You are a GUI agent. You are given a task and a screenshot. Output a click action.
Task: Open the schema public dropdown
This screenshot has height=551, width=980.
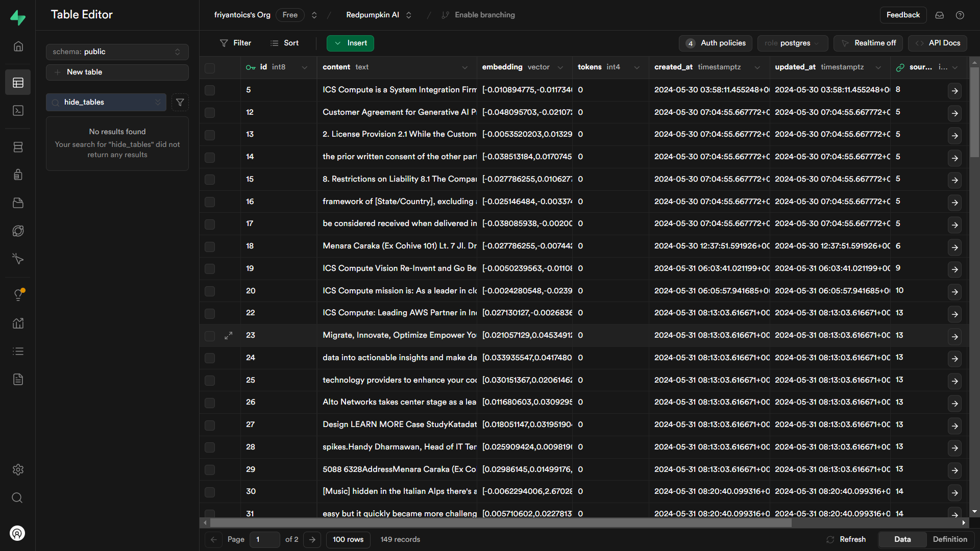point(117,52)
